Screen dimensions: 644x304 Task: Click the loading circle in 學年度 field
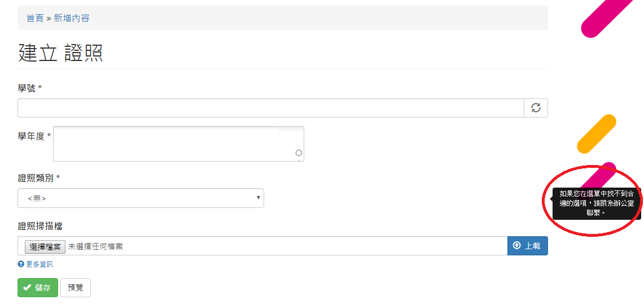click(x=299, y=153)
